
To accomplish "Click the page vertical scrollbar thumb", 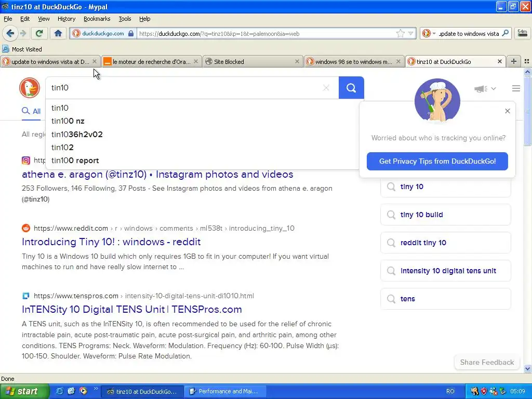I will point(527,111).
